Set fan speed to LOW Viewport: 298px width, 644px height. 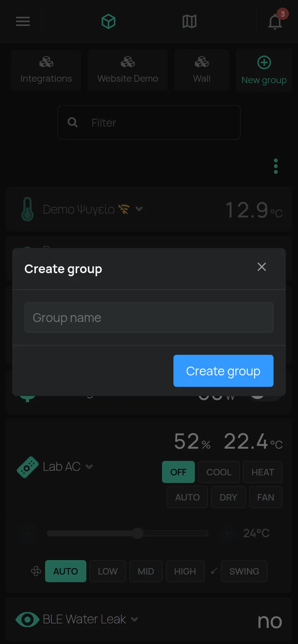click(108, 571)
